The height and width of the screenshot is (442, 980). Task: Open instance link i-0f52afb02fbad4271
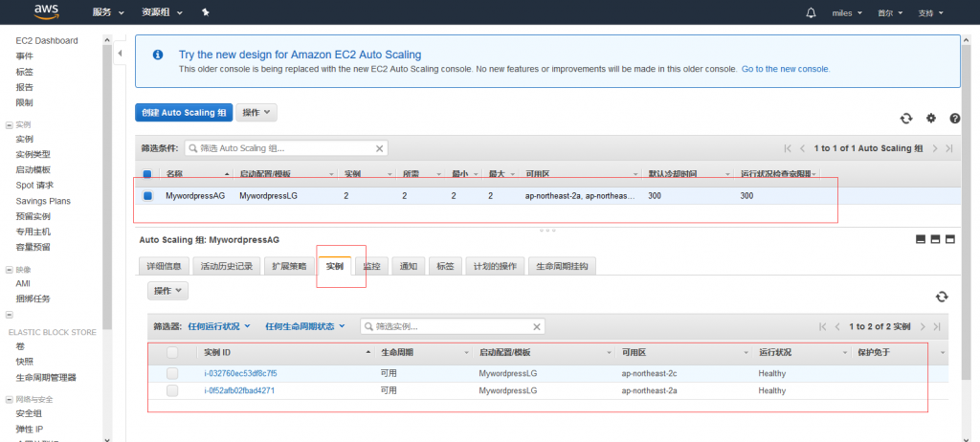(x=239, y=390)
